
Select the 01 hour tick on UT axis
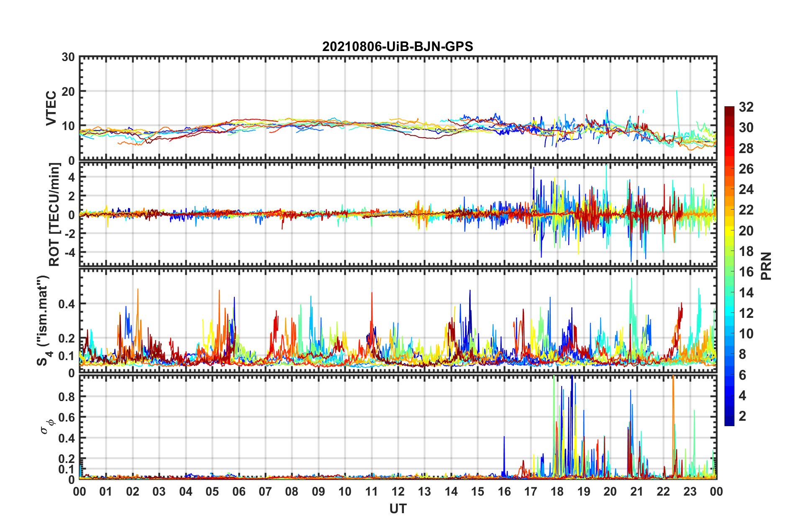(x=106, y=491)
